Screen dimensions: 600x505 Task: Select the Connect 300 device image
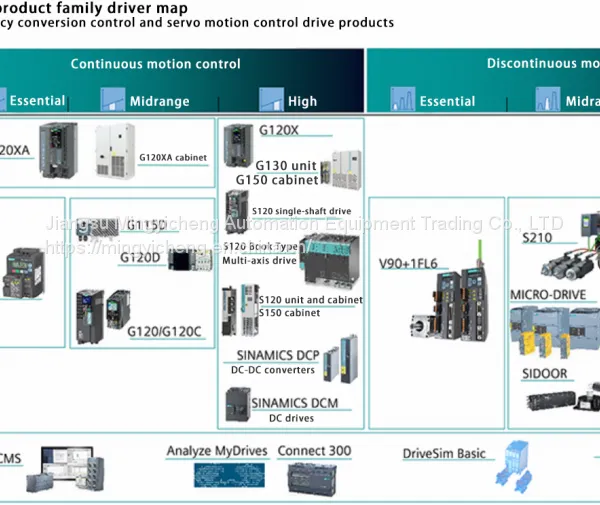pos(312,479)
